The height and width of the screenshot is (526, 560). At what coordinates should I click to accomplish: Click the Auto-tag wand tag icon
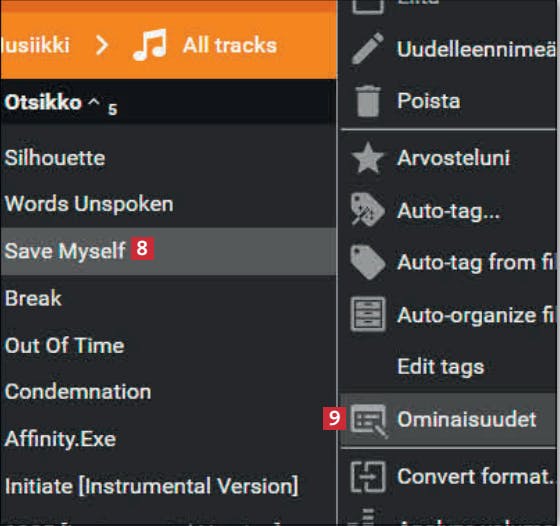[368, 210]
